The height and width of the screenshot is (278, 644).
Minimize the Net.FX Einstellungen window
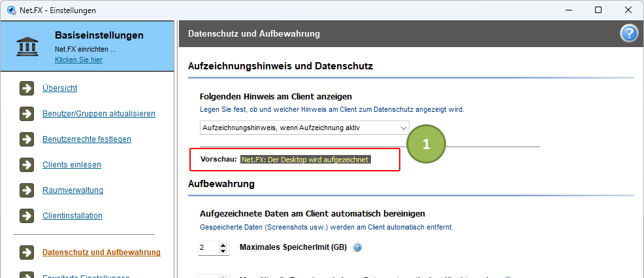568,10
